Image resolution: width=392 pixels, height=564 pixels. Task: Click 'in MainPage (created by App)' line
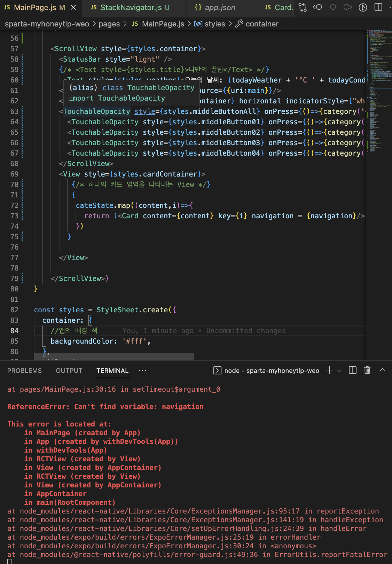[x=82, y=433]
